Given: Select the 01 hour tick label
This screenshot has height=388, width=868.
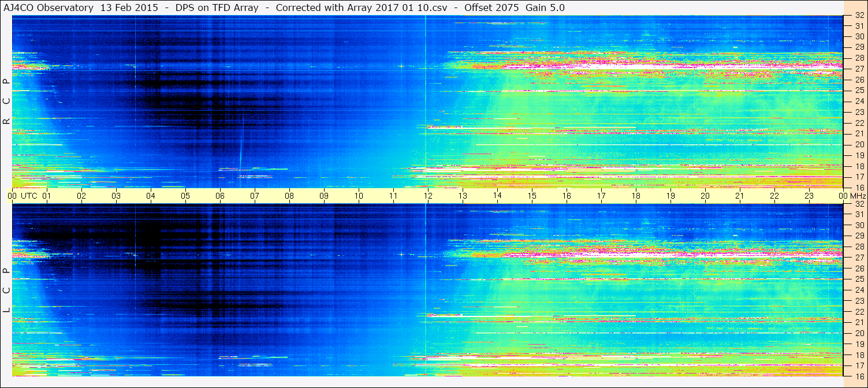Looking at the screenshot, I should [47, 196].
